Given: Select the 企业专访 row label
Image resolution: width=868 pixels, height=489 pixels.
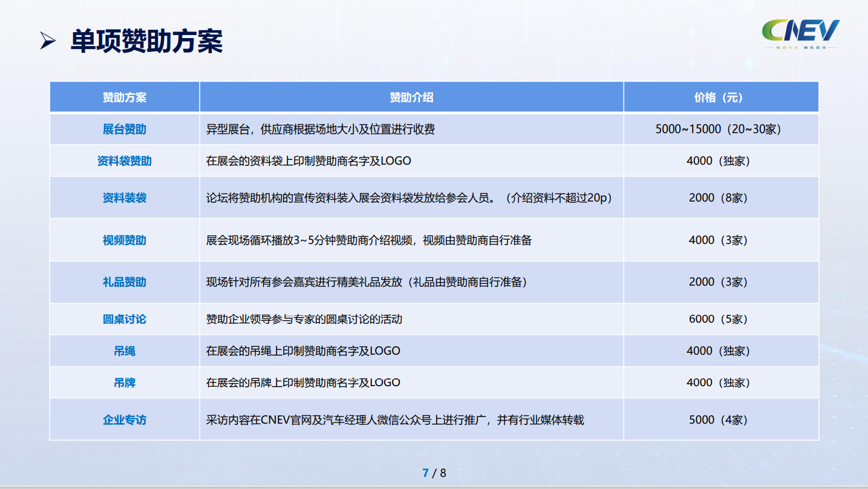Looking at the screenshot, I should [x=125, y=419].
